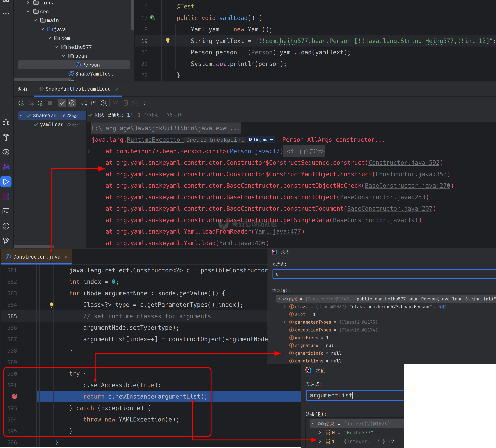Rerun failed tests button

31,103
